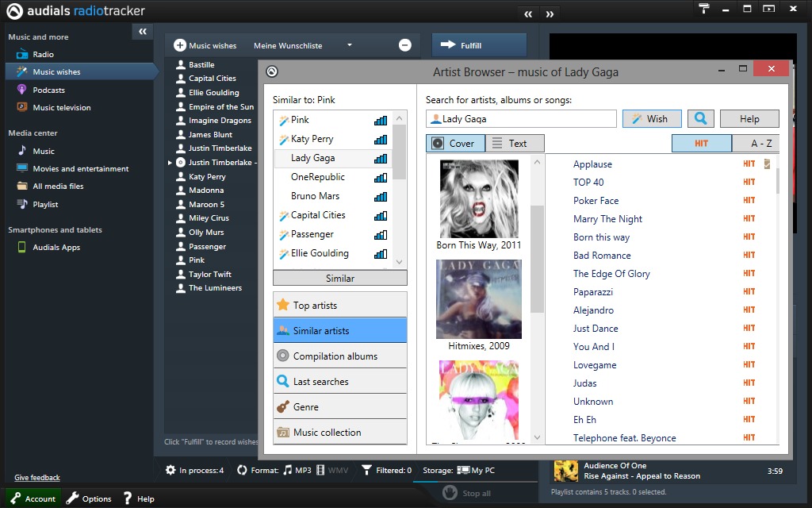Open Genre in Artist Browser

pyautogui.click(x=340, y=406)
